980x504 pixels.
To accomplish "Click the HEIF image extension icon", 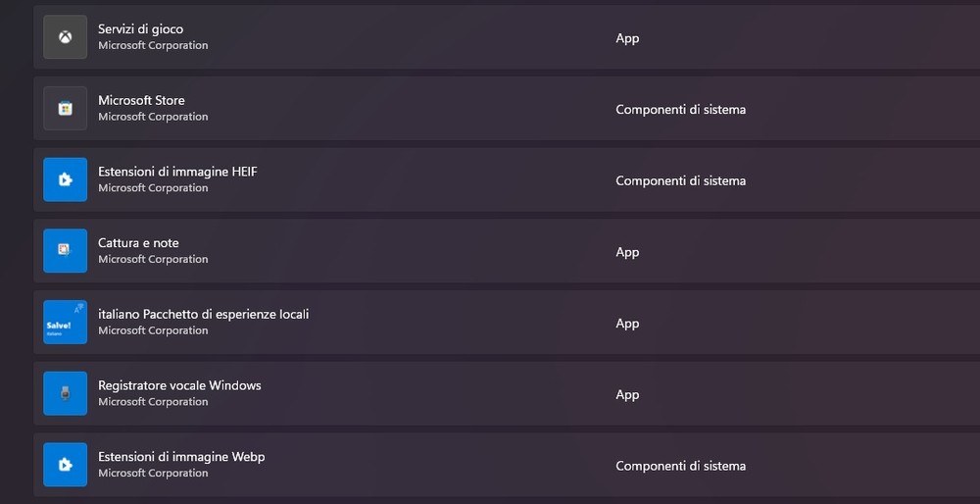I will (65, 179).
